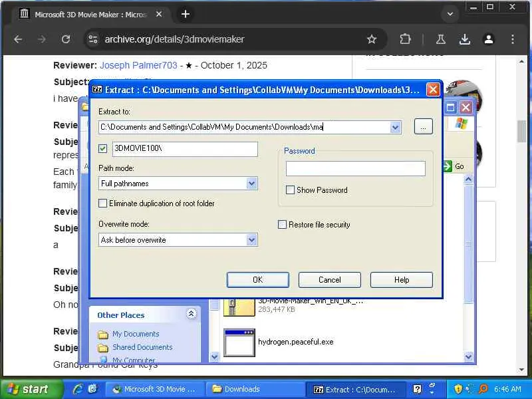
Task: Browse for extract folder with ellipsis button
Action: 423,127
